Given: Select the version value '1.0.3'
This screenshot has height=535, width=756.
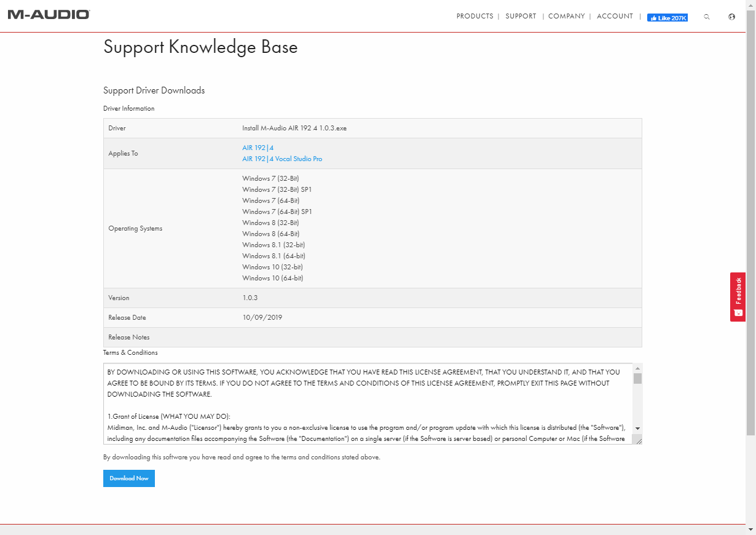Looking at the screenshot, I should coord(250,298).
